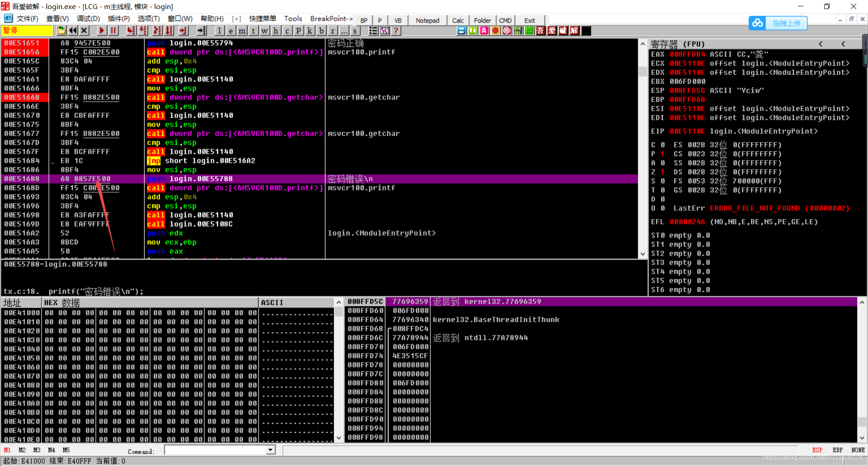Click hex dump scrollbar down arrow
The height and width of the screenshot is (466, 868).
(x=339, y=438)
